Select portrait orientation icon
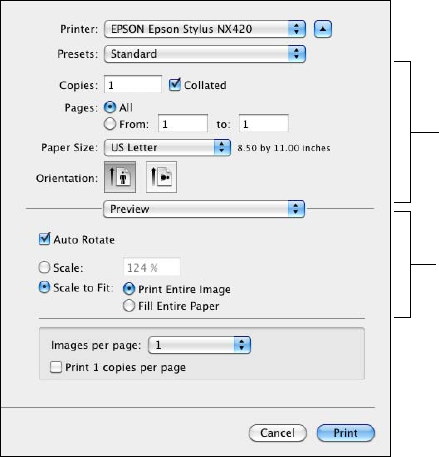439x457 pixels. pyautogui.click(x=120, y=177)
